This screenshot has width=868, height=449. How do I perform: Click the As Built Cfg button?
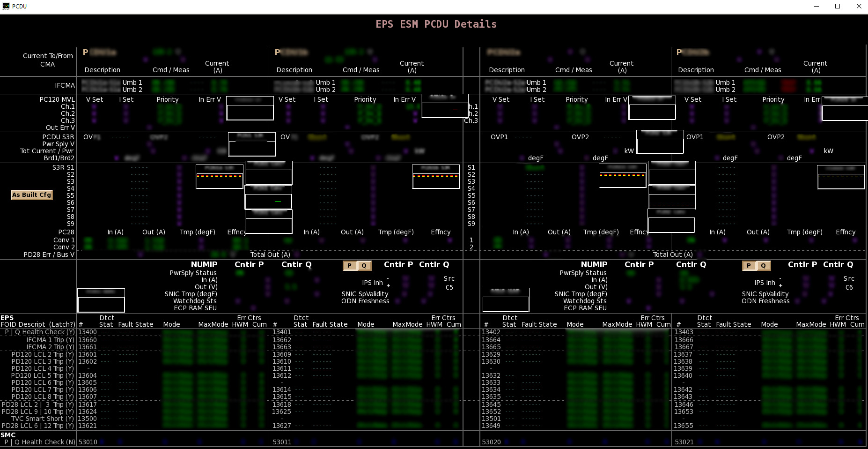pos(31,195)
